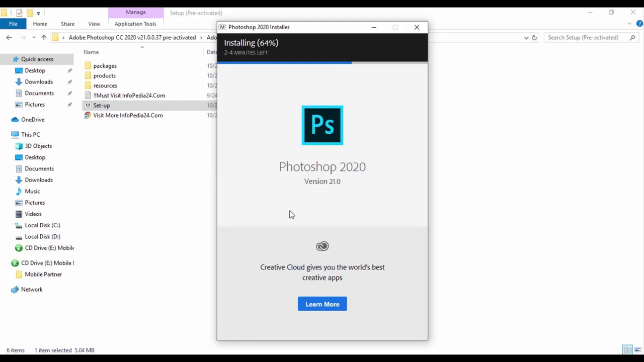
Task: Open Network in the navigation pane
Action: (32, 290)
